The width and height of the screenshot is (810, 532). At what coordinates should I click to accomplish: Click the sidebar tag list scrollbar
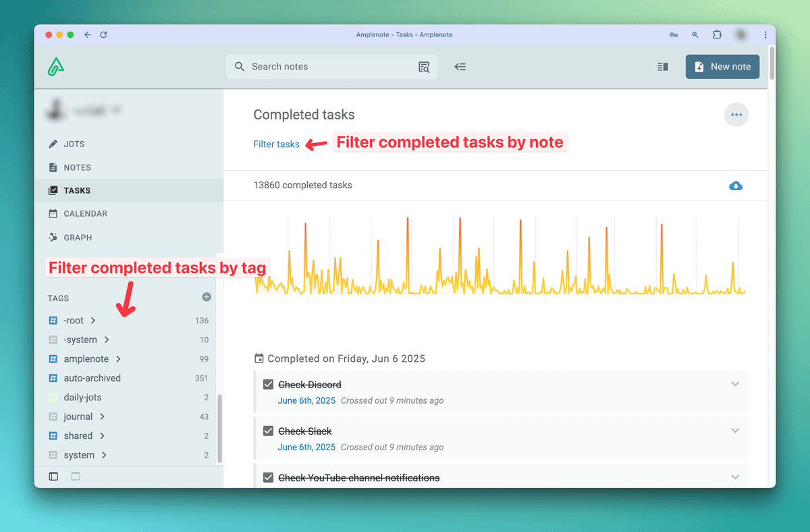point(220,428)
